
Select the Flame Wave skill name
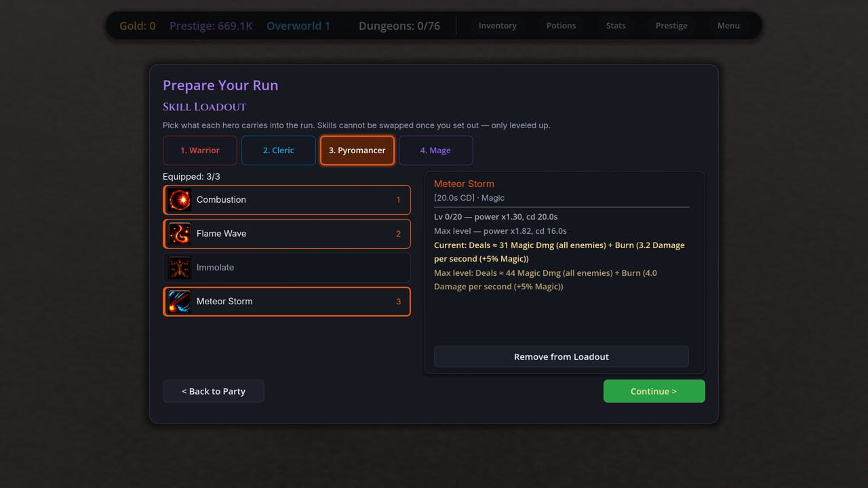click(221, 234)
